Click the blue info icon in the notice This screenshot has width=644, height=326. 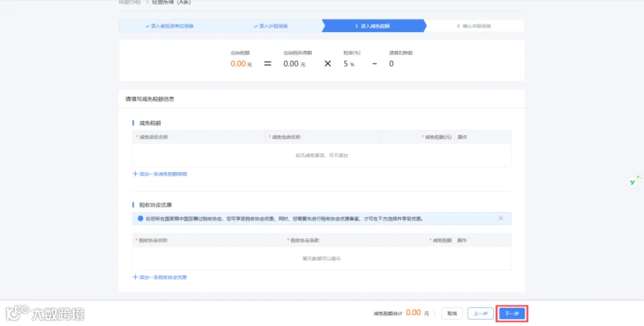(x=140, y=219)
